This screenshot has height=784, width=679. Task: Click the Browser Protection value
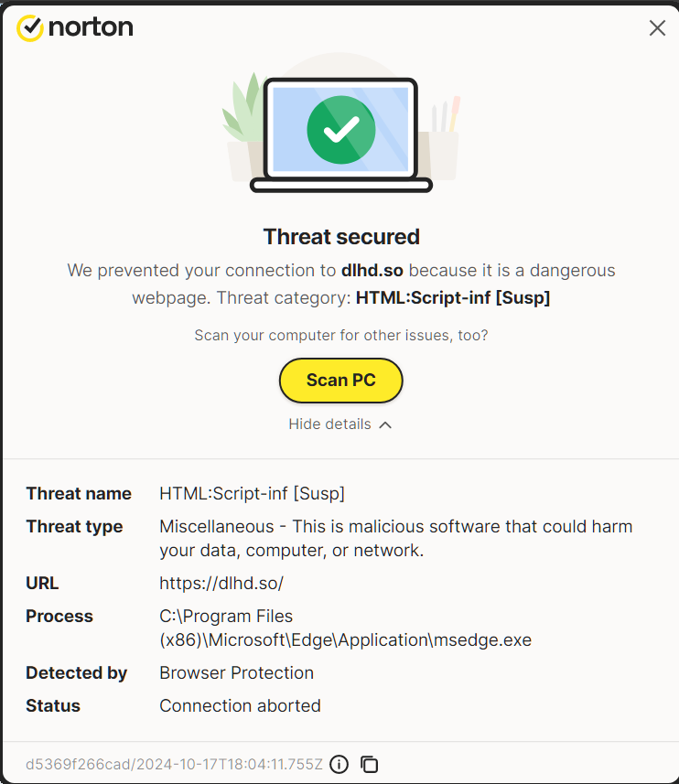pos(236,672)
